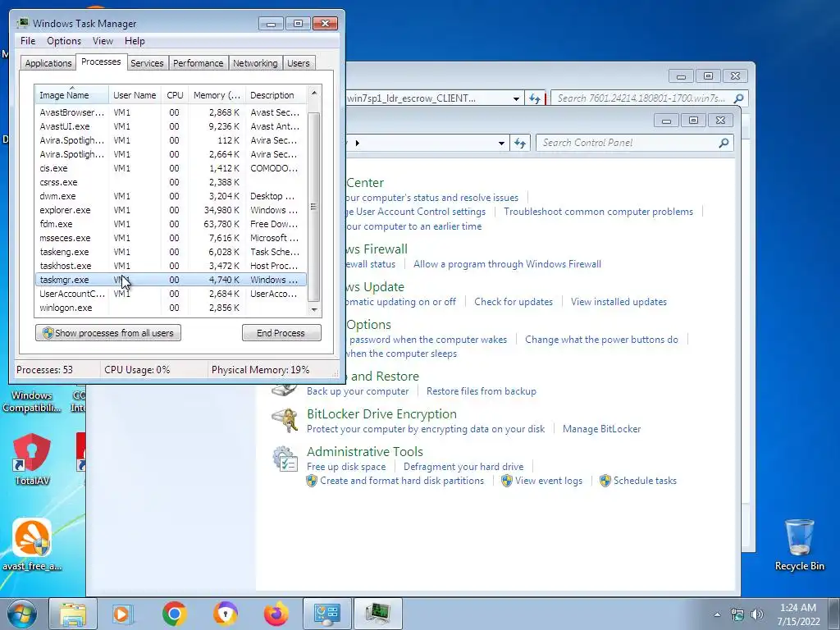The height and width of the screenshot is (630, 840).
Task: Open Change what the power buttons do
Action: pos(601,340)
